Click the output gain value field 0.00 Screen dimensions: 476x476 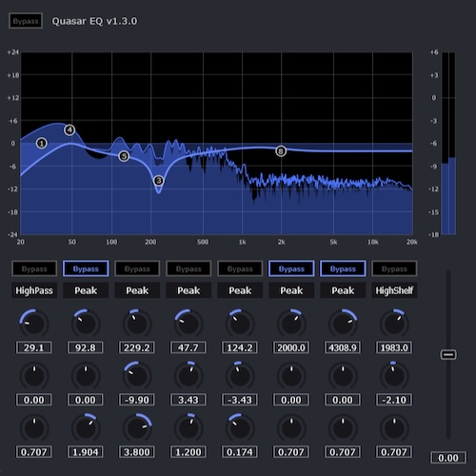coord(448,458)
